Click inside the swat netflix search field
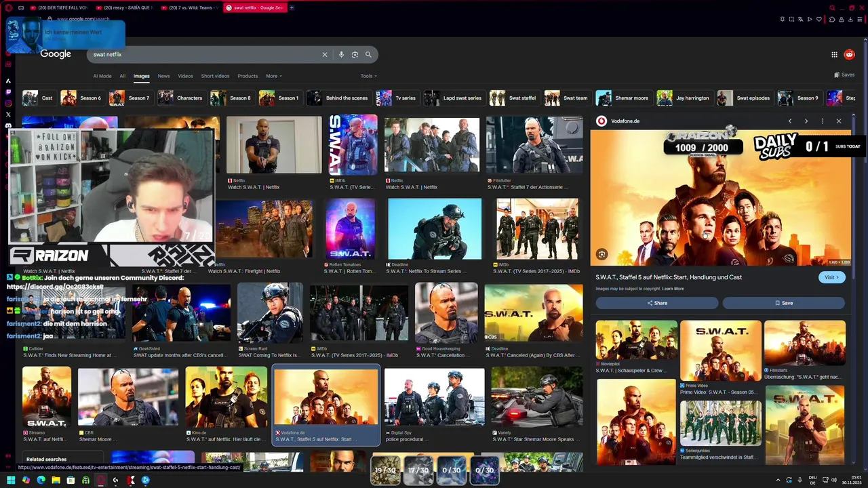Image resolution: width=868 pixels, height=488 pixels. point(203,55)
